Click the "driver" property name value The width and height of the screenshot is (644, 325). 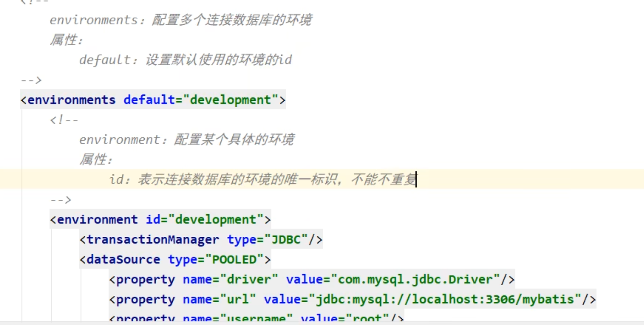249,280
